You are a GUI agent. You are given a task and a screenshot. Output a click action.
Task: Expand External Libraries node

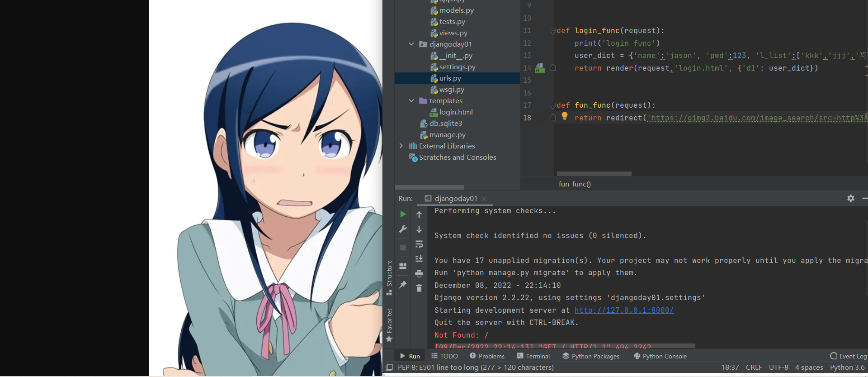[401, 146]
